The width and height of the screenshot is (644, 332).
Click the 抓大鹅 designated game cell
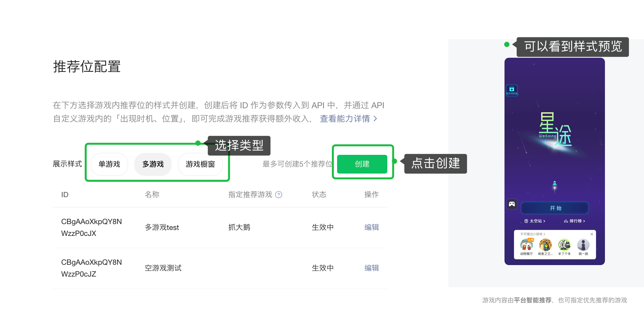239,227
